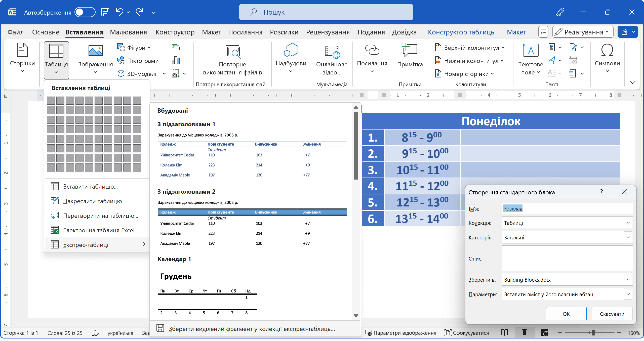
Task: Open the Pictograms icon gallery
Action: (138, 61)
